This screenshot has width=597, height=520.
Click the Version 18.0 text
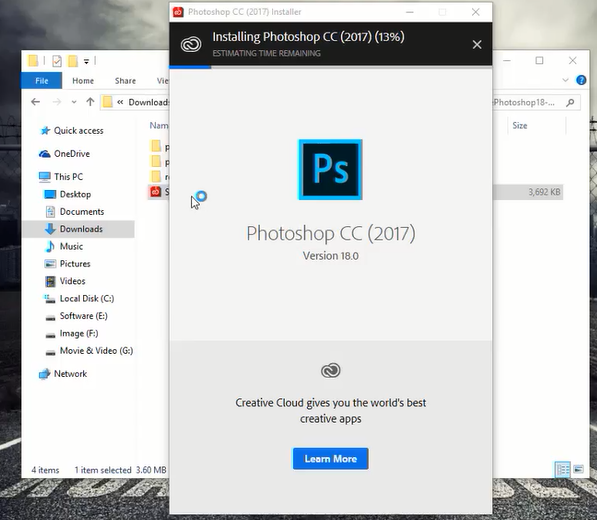pos(330,256)
